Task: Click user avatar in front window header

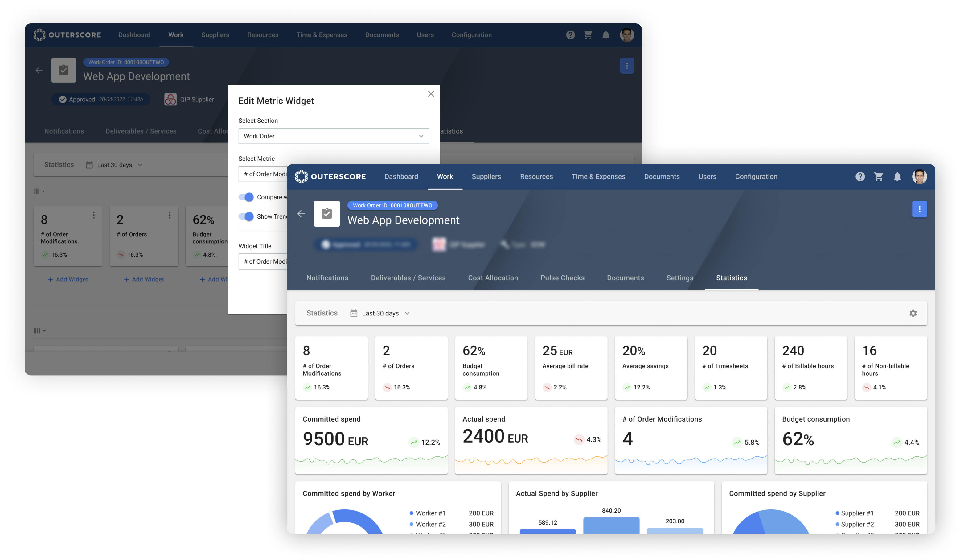Action: [x=919, y=176]
